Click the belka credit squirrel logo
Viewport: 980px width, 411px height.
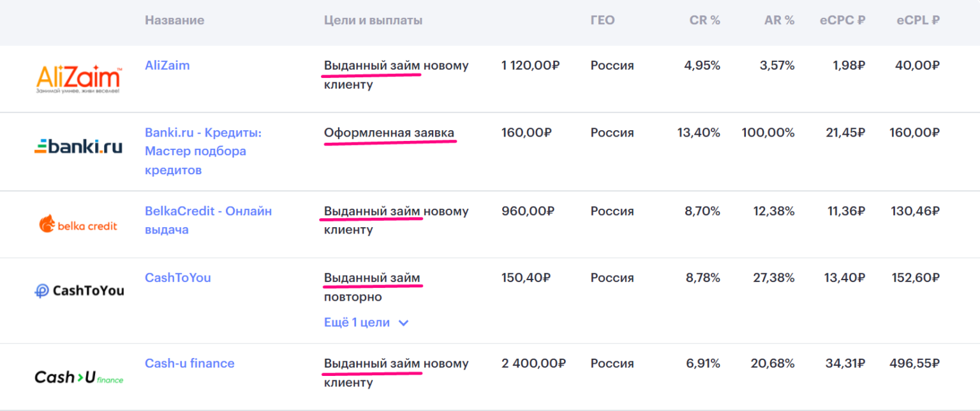(x=78, y=224)
